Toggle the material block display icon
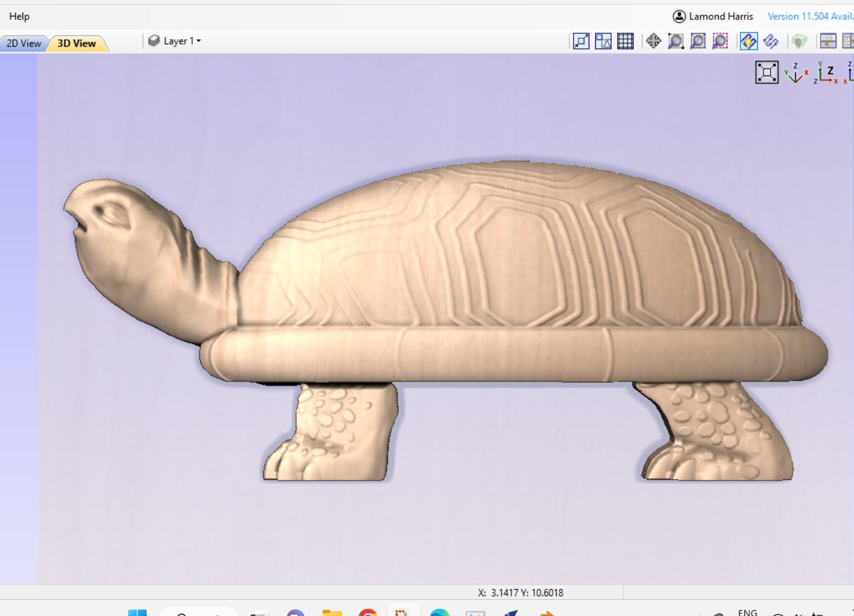This screenshot has height=616, width=854. point(799,42)
